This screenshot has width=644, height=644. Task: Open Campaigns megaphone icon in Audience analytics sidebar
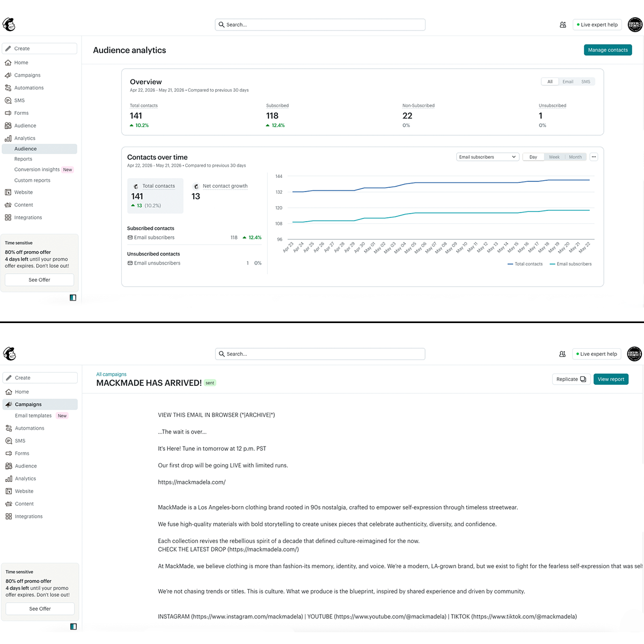tap(8, 75)
